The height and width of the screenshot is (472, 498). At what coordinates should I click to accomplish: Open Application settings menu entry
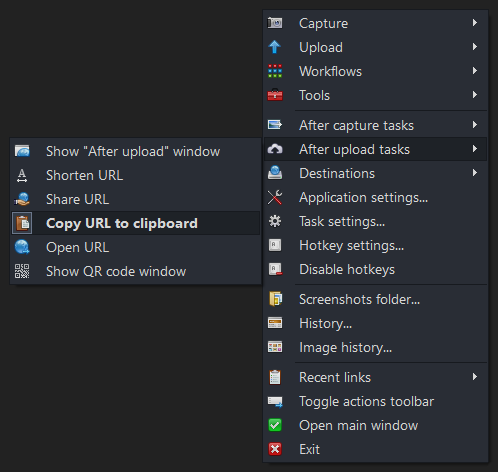coord(376,197)
